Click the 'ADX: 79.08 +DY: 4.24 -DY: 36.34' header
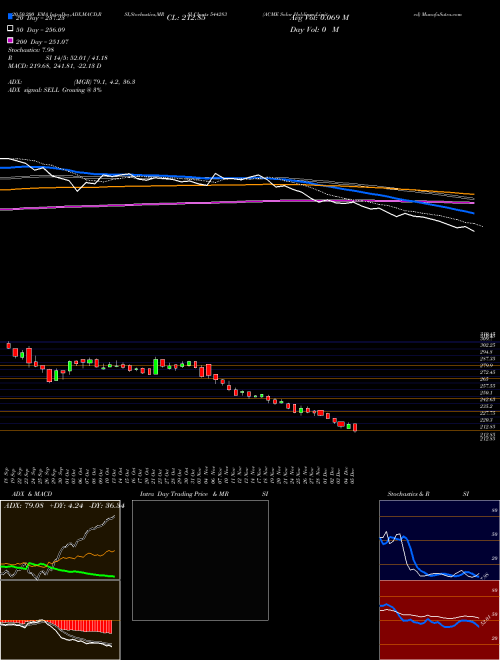This screenshot has width=500, height=660. (x=64, y=506)
